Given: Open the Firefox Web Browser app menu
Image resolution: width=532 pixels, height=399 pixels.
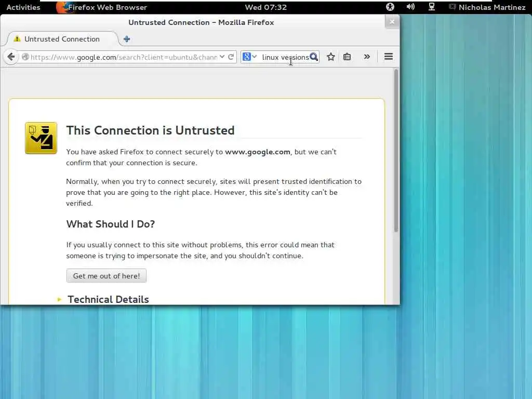Looking at the screenshot, I should (x=102, y=7).
